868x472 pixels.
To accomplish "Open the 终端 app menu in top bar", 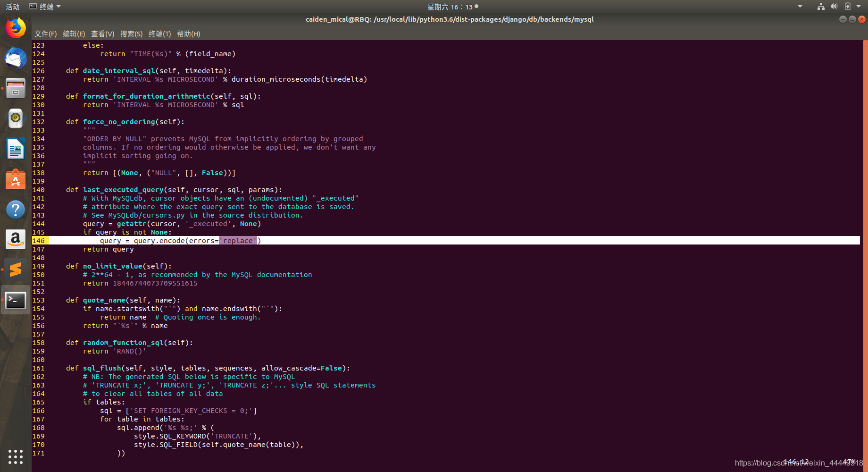I will point(45,7).
